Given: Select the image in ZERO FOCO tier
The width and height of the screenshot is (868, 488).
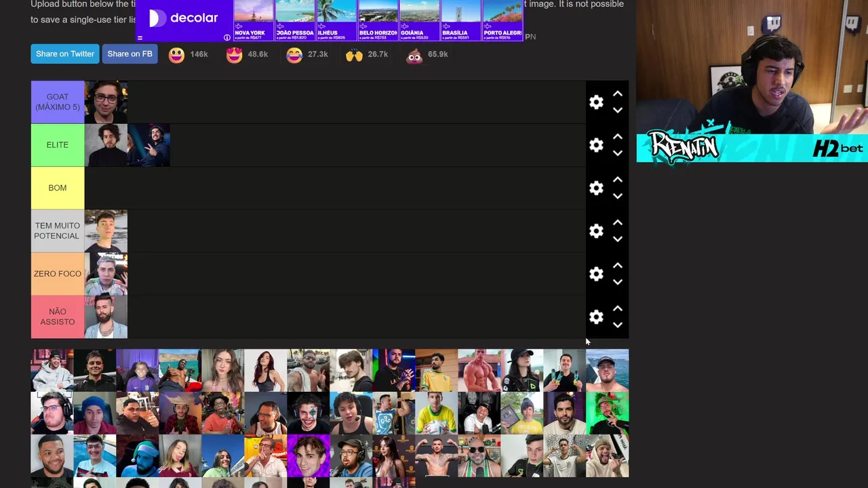Looking at the screenshot, I should [x=106, y=274].
